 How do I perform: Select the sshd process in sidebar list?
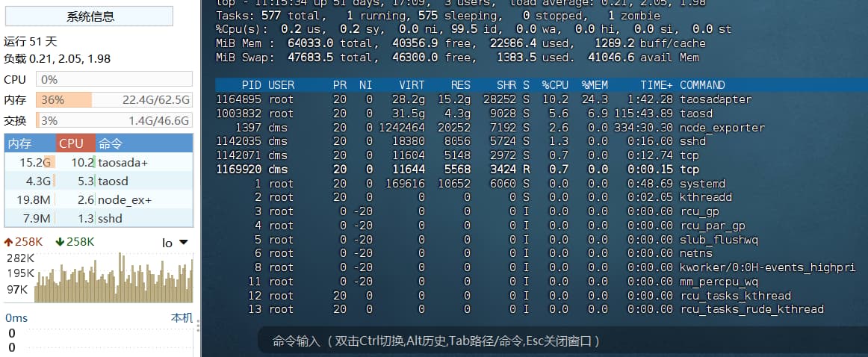(99, 219)
